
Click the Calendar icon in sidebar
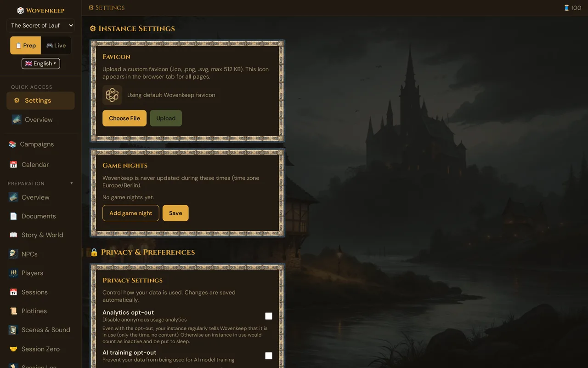click(x=13, y=165)
